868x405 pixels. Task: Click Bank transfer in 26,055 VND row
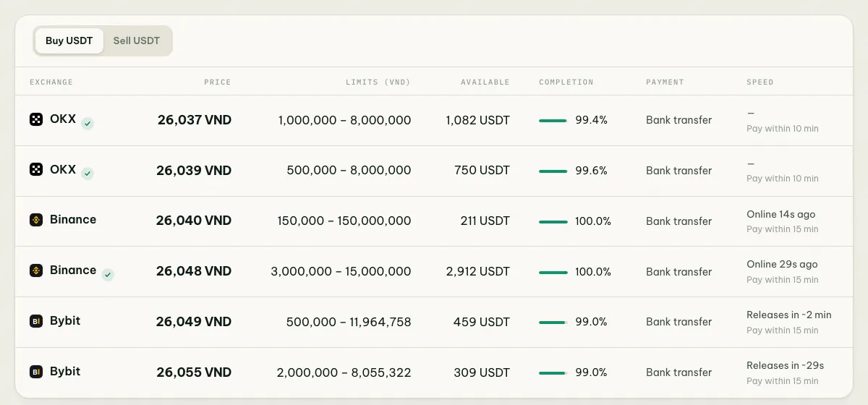(679, 372)
